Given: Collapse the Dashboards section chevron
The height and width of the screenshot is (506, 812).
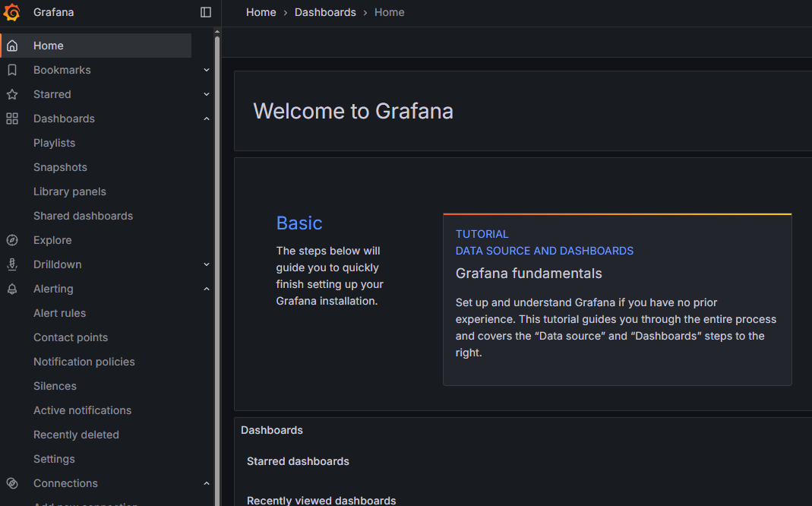Looking at the screenshot, I should tap(207, 119).
